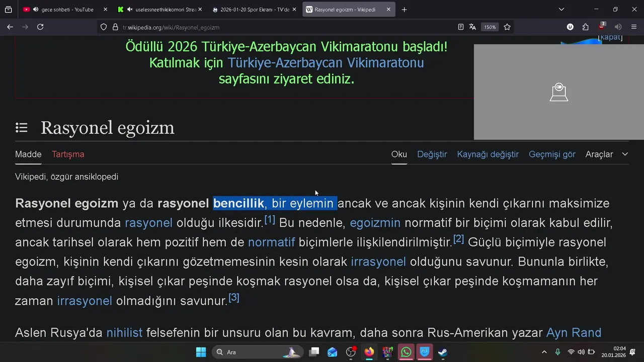Screen dimensions: 644x362
Task: Jump to citation reference [3]
Action: (234, 298)
